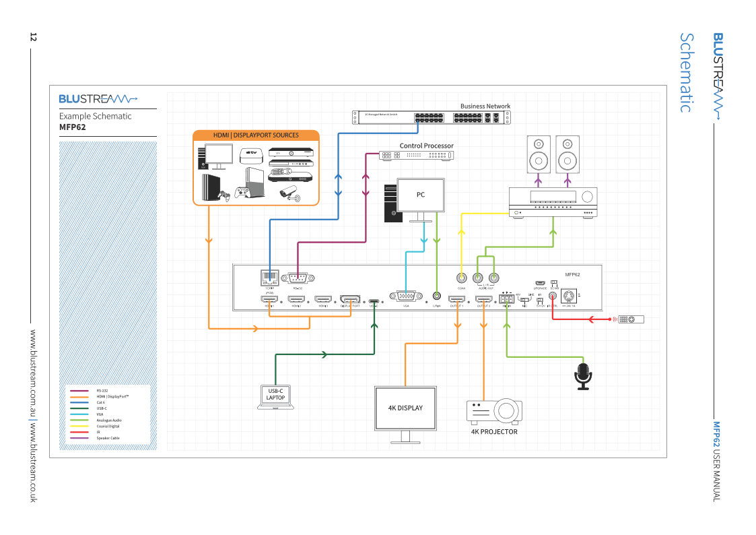This screenshot has height=535, width=756.
Task: Click the right AUDIO OUT RCA jack
Action: 493,278
